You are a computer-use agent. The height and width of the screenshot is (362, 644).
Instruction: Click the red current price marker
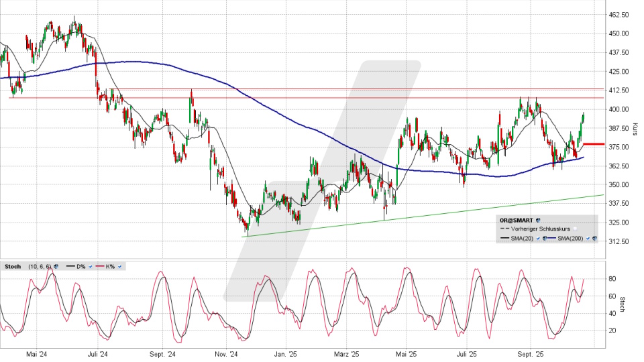pos(594,144)
